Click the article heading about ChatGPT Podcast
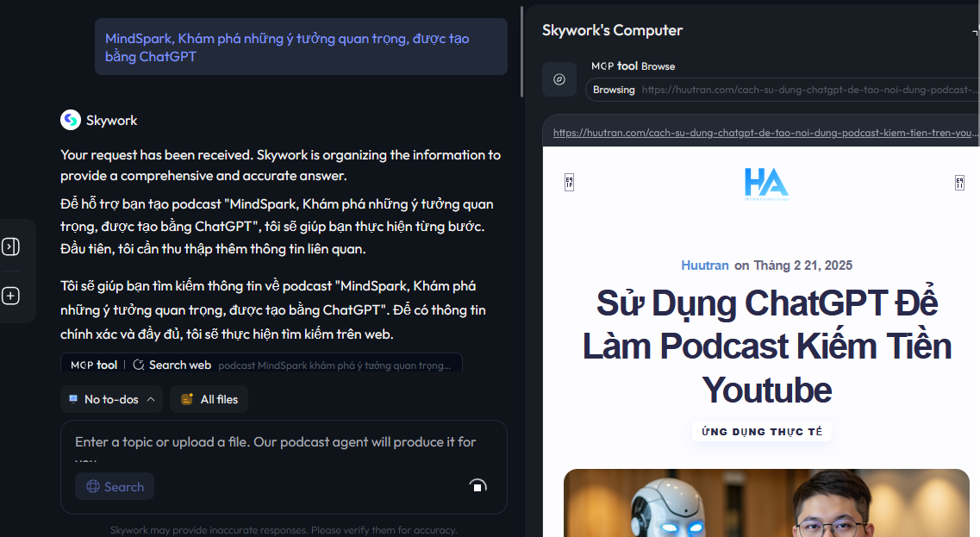 [767, 346]
